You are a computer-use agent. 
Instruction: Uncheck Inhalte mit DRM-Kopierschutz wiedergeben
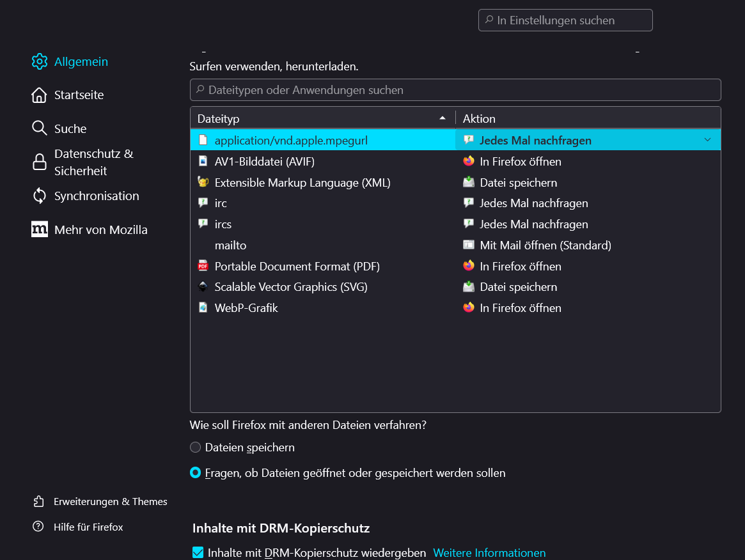[x=198, y=552]
